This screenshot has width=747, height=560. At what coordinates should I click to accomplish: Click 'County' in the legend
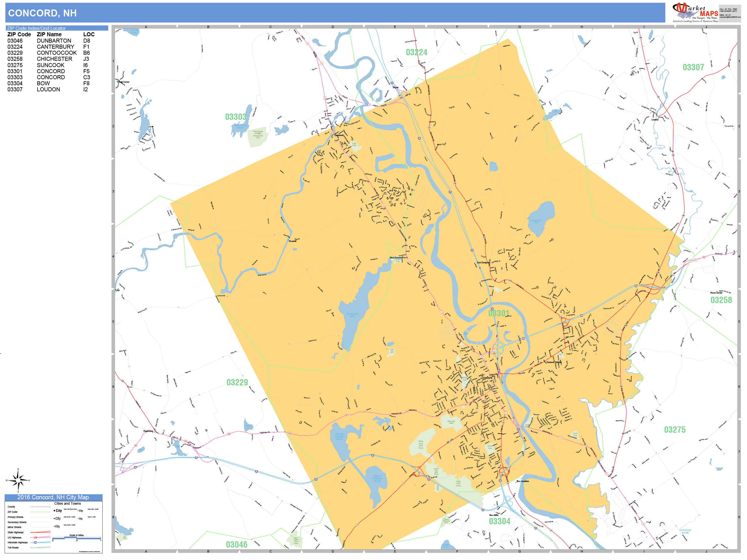tap(11, 507)
